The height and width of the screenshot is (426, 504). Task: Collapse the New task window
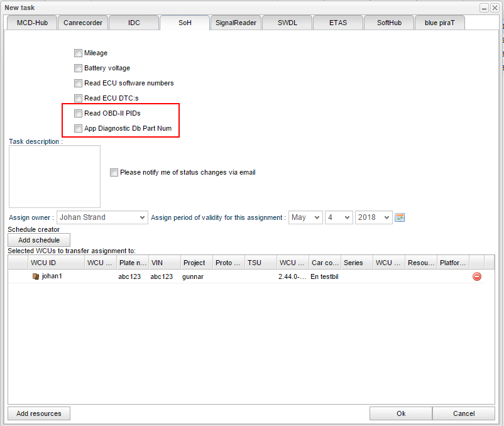[484, 8]
